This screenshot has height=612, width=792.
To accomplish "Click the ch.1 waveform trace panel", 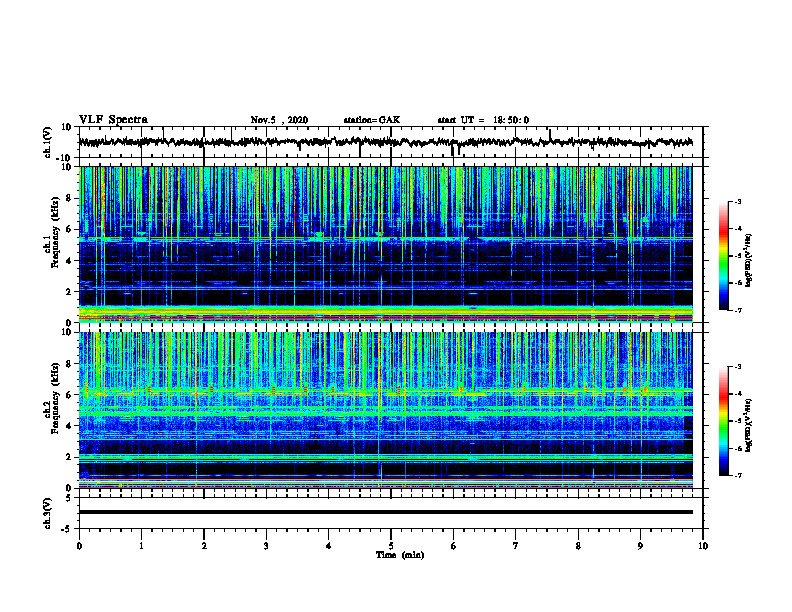I will pyautogui.click(x=391, y=142).
